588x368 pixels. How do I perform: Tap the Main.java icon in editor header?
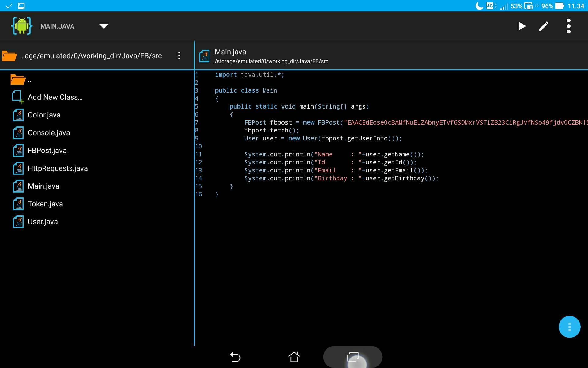204,56
